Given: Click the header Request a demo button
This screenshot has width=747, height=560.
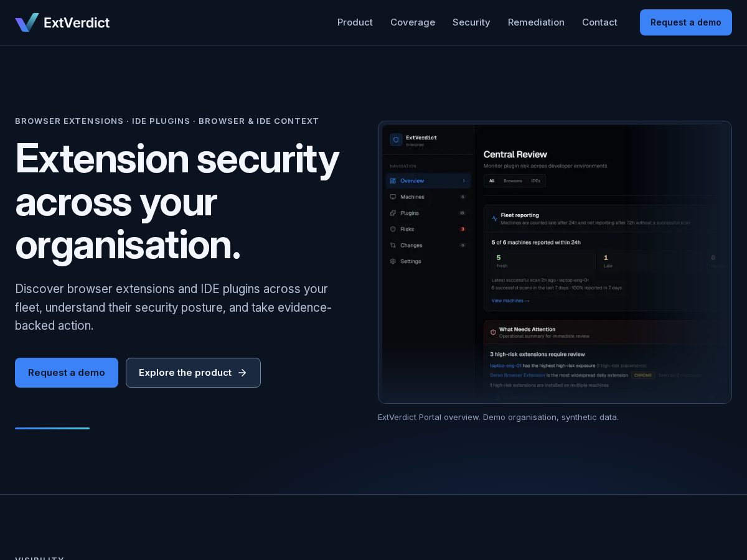Looking at the screenshot, I should [686, 22].
